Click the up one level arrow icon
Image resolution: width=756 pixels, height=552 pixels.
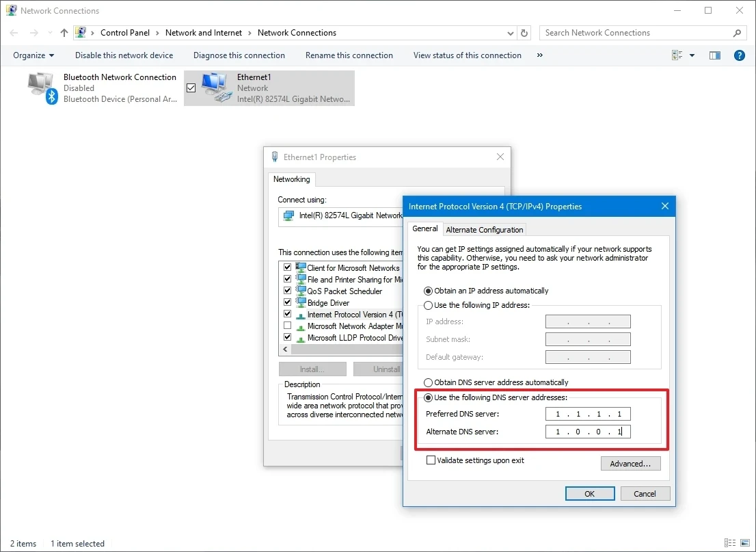click(x=64, y=32)
